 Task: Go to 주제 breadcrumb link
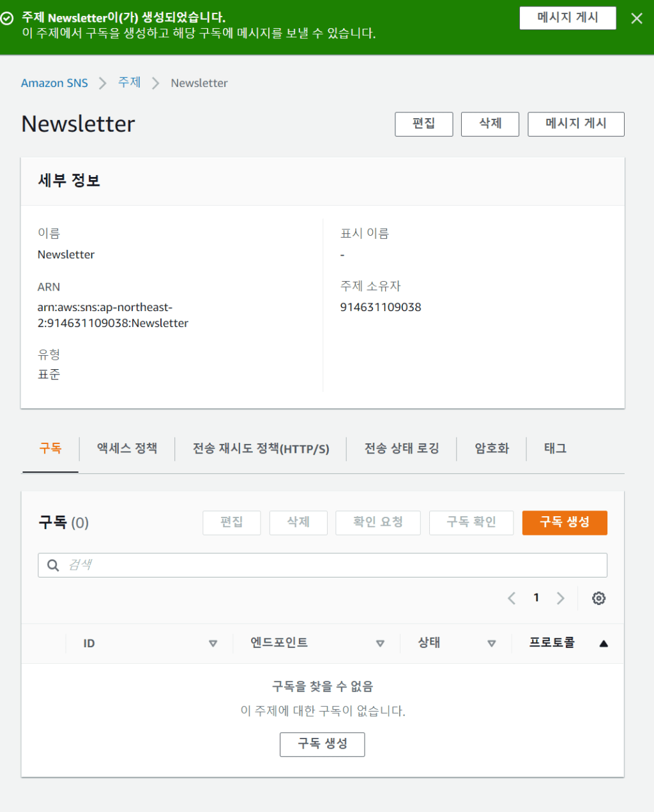coord(129,83)
